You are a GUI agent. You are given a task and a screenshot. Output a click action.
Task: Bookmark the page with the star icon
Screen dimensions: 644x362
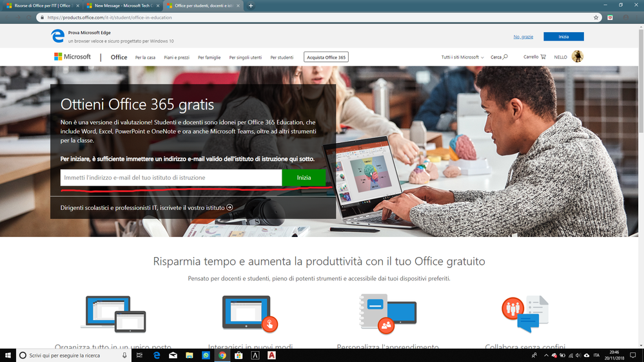(596, 17)
